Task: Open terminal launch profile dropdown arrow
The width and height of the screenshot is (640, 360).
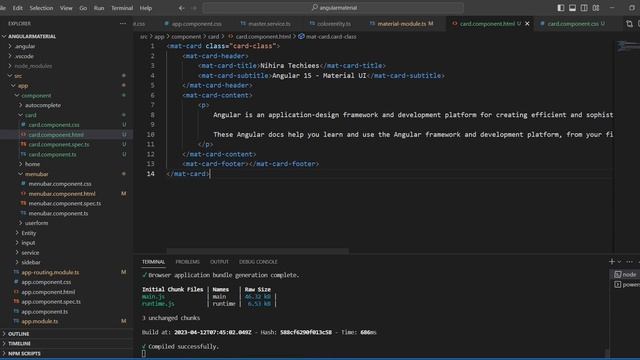Action: 619,262
